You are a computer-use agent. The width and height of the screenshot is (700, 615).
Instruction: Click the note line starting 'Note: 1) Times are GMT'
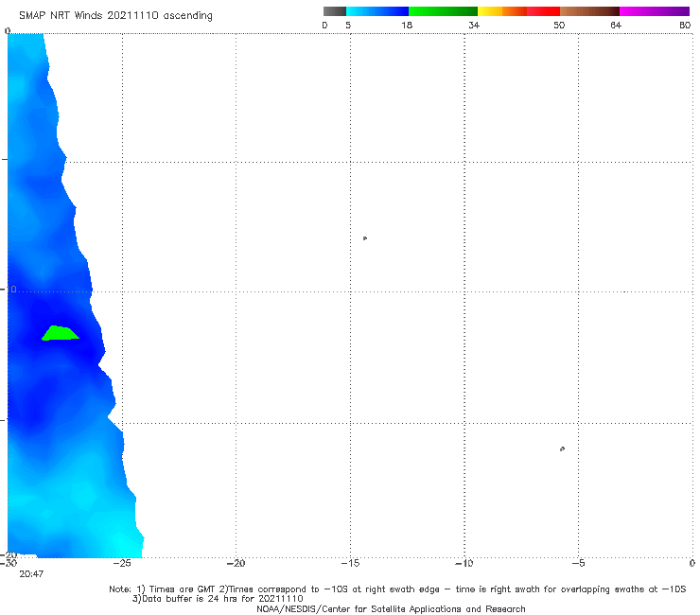tap(397, 589)
